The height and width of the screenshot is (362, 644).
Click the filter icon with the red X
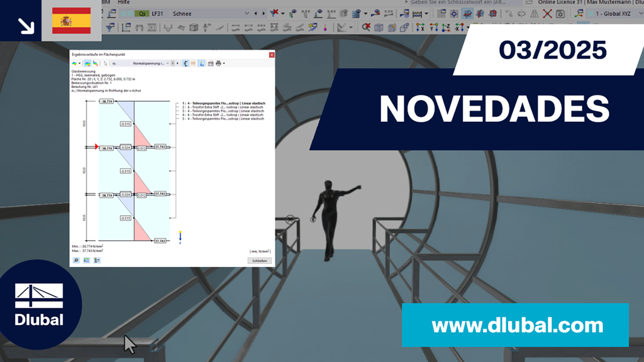(x=274, y=14)
